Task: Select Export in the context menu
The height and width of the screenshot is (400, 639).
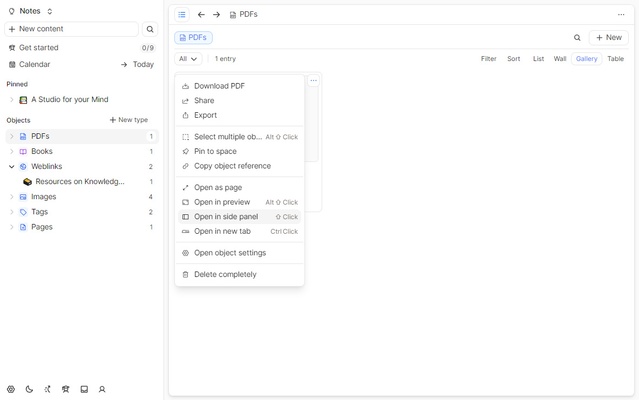Action: coord(240,115)
